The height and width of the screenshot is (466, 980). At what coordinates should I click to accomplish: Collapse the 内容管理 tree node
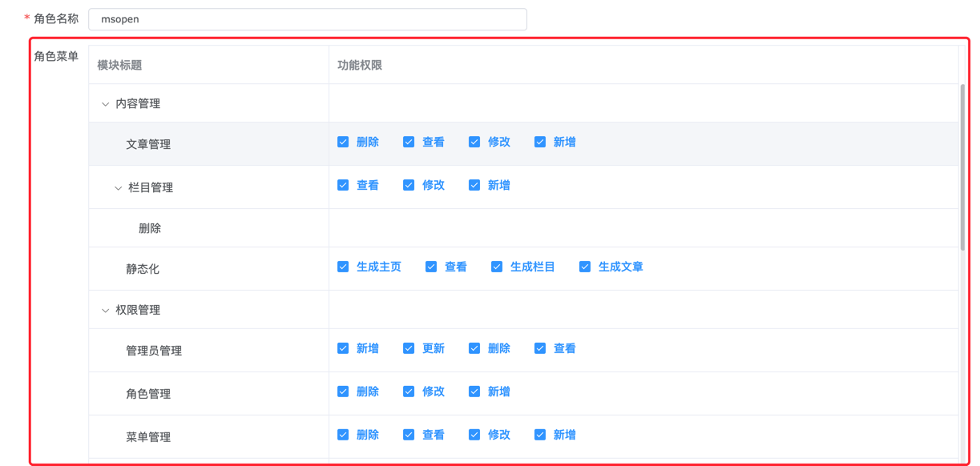(105, 104)
